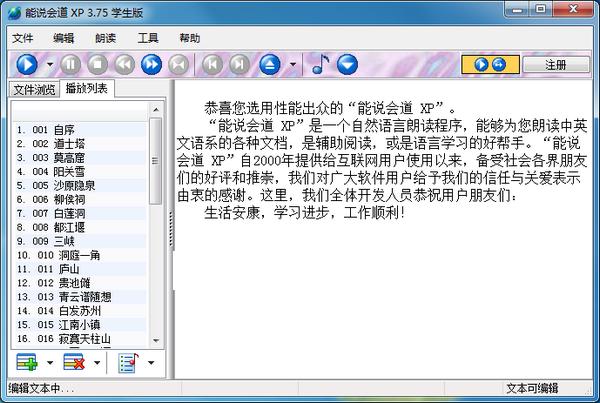The image size is (600, 403).
Task: Maximize the 能说会道 XP window
Action: [x=541, y=9]
